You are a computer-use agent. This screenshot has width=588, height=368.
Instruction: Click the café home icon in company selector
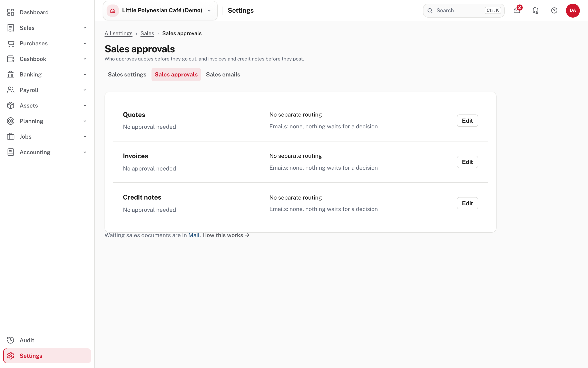tap(113, 10)
